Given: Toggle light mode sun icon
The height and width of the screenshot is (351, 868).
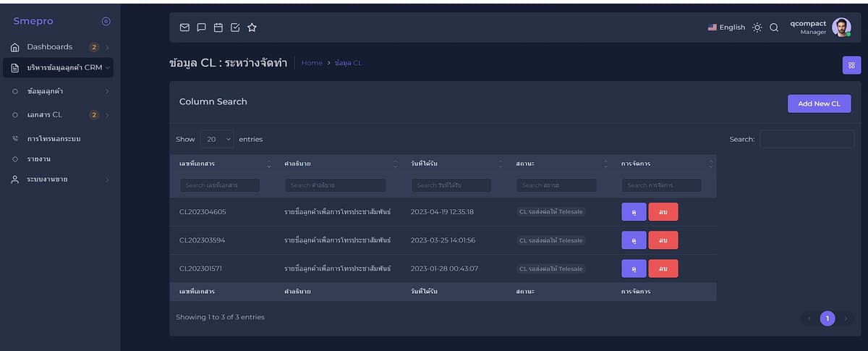Looking at the screenshot, I should (x=757, y=28).
